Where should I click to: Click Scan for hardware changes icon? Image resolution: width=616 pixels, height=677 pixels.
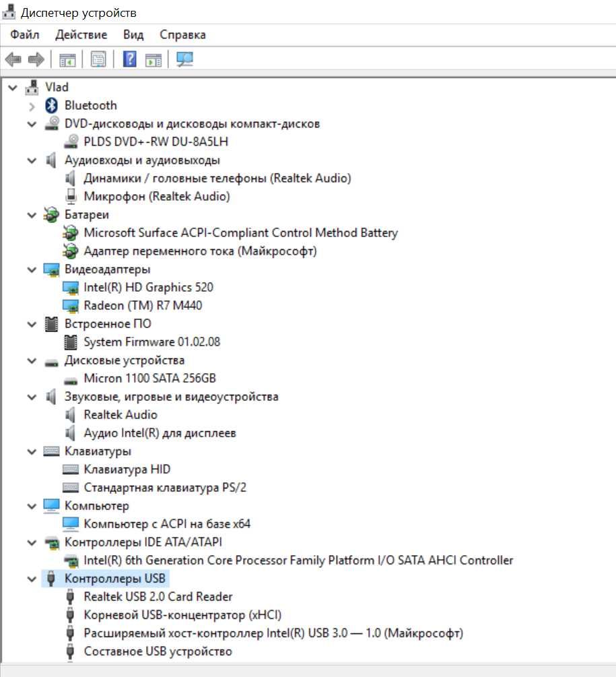(x=185, y=59)
